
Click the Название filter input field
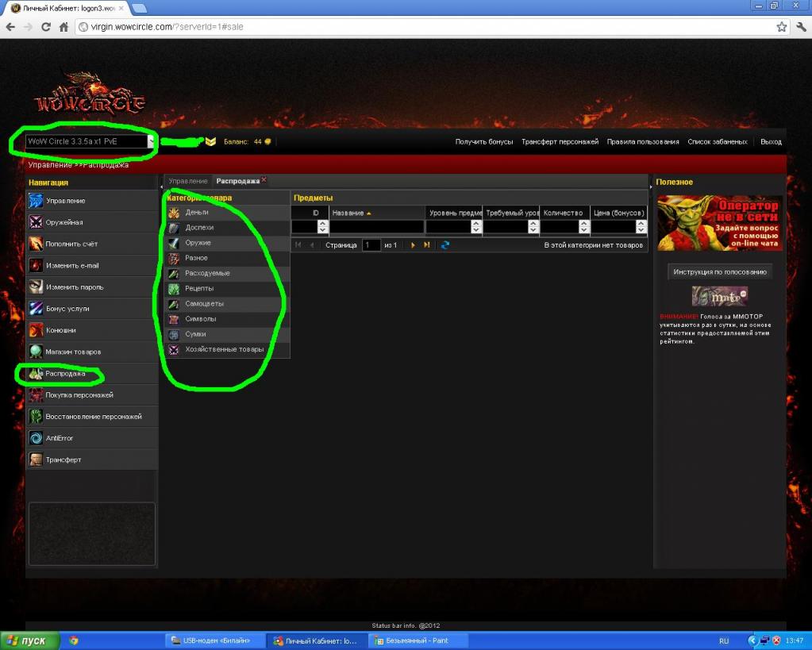376,227
